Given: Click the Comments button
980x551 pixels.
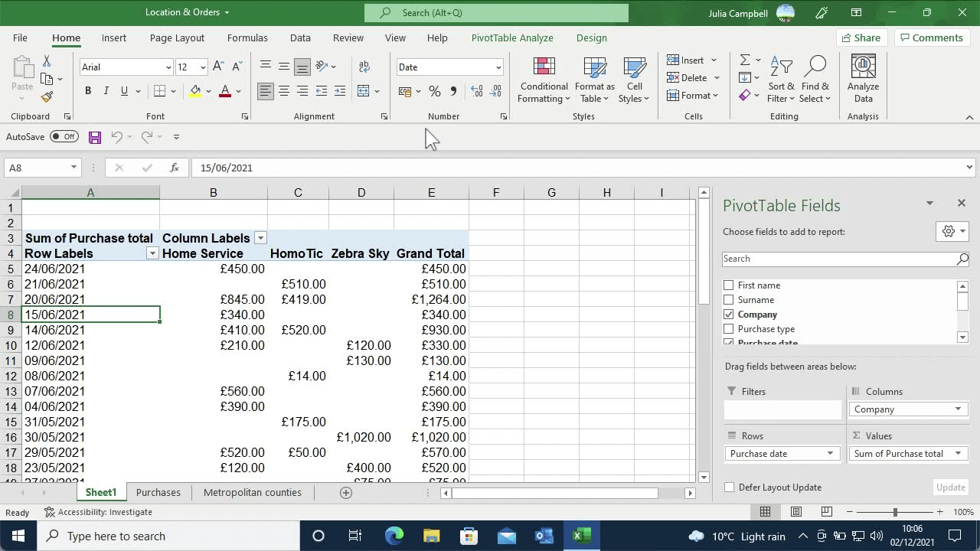Looking at the screenshot, I should click(932, 37).
